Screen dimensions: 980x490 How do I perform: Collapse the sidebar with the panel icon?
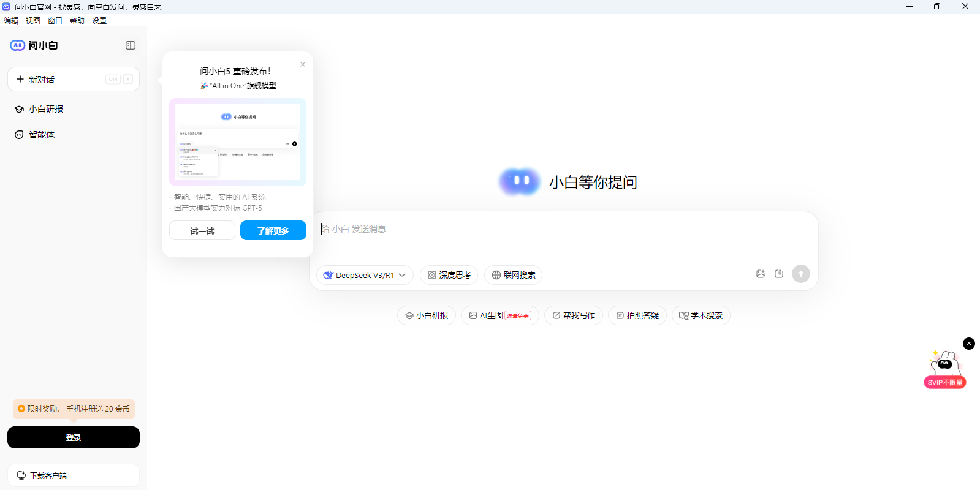(x=131, y=45)
